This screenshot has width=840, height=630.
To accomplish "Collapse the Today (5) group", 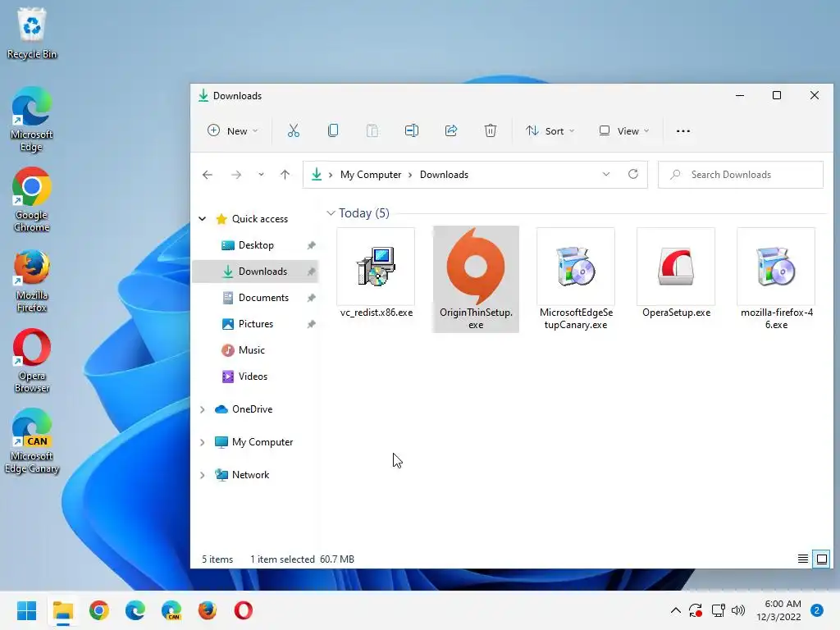I will [x=331, y=213].
